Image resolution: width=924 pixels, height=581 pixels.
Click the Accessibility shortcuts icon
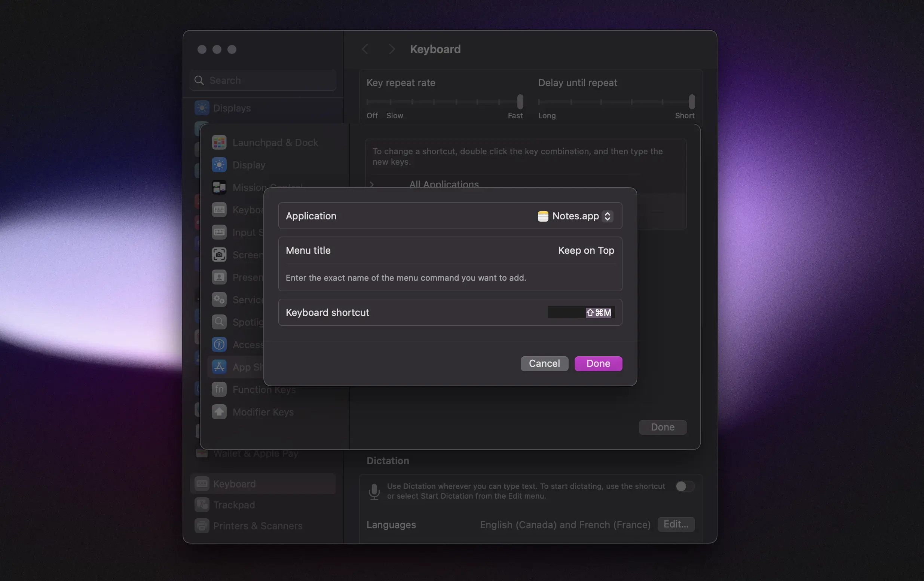click(x=219, y=344)
